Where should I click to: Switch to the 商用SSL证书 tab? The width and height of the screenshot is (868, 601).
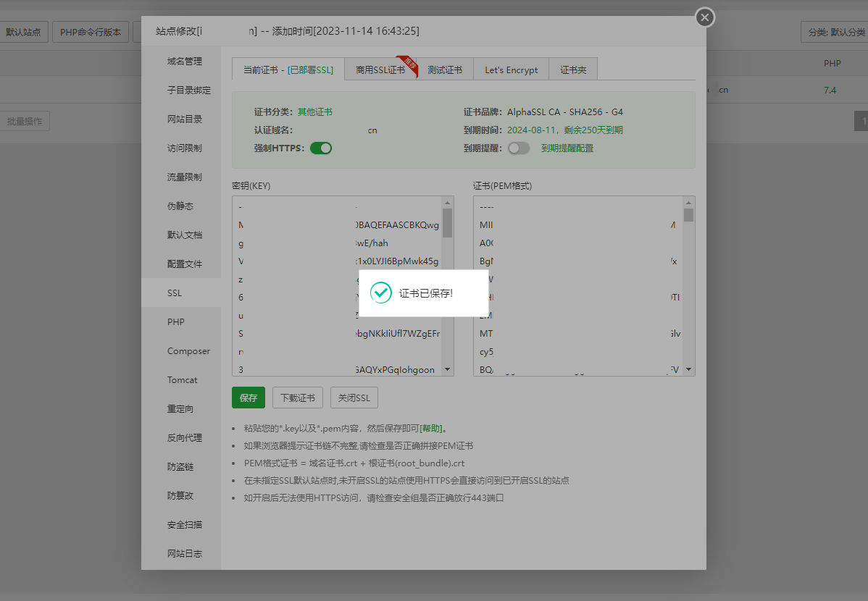[x=380, y=70]
